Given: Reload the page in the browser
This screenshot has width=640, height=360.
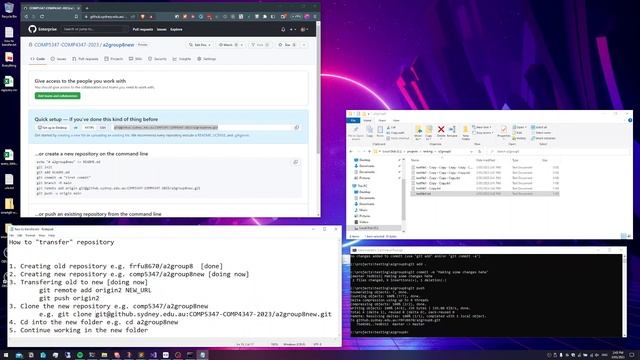Looking at the screenshot, I should click(42, 16).
